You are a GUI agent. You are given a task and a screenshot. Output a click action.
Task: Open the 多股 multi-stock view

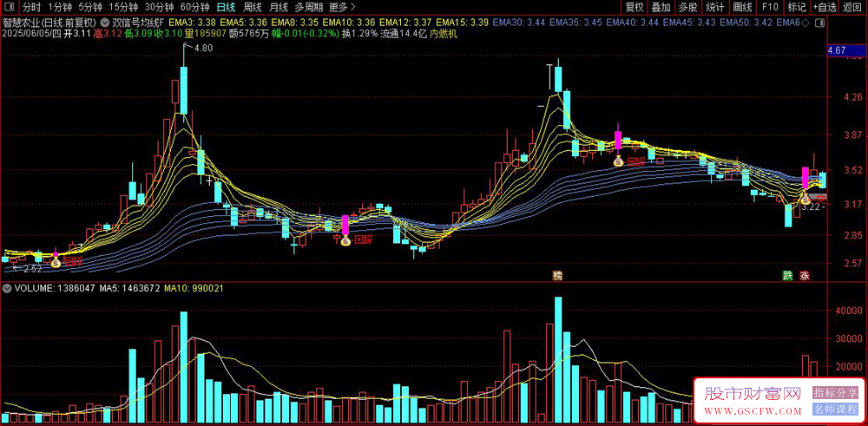coord(688,7)
